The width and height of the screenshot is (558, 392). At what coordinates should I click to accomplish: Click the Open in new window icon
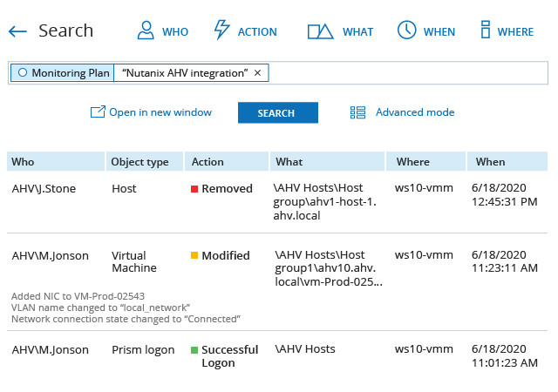98,112
